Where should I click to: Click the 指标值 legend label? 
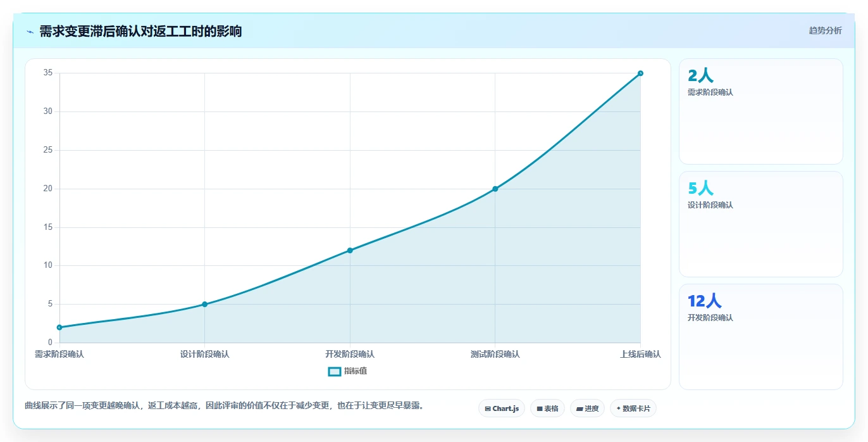point(356,371)
